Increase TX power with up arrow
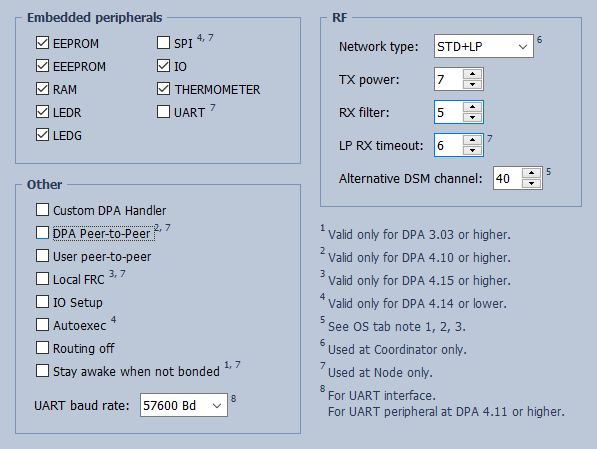 coord(472,74)
